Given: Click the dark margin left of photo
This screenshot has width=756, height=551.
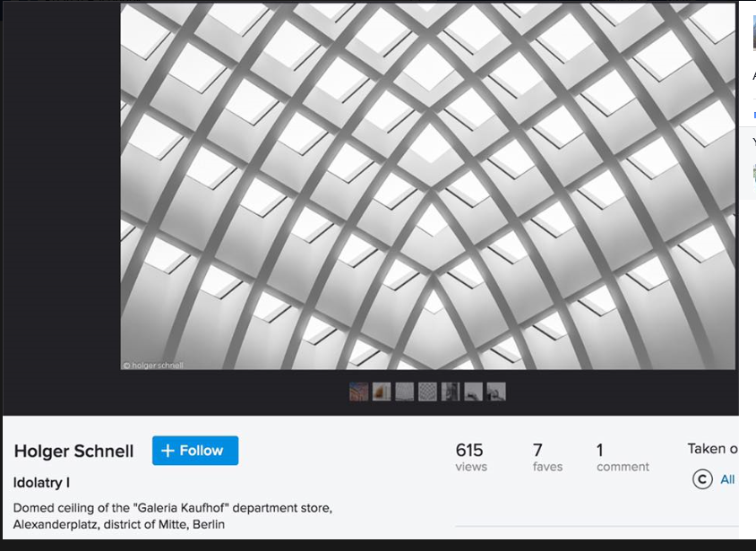Looking at the screenshot, I should (x=60, y=206).
